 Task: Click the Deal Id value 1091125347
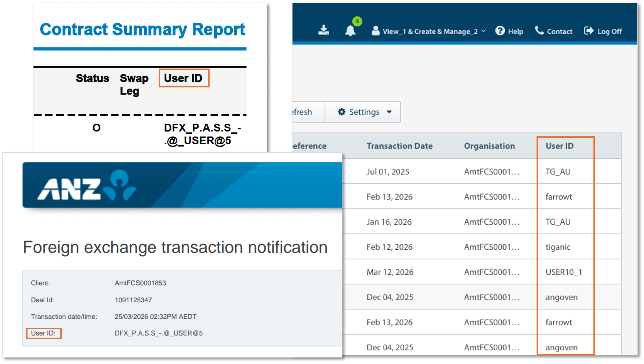133,300
